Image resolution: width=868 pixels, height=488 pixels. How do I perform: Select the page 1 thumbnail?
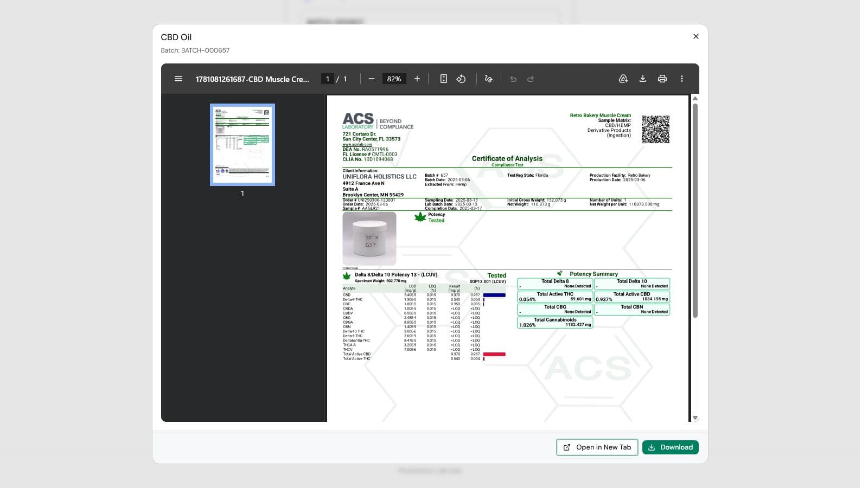point(242,145)
